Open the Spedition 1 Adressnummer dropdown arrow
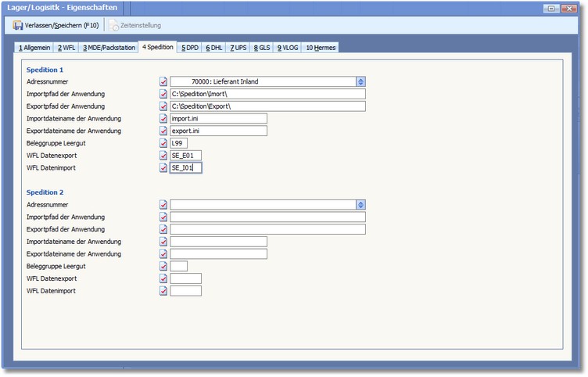Image resolution: width=588 pixels, height=377 pixels. tap(360, 81)
